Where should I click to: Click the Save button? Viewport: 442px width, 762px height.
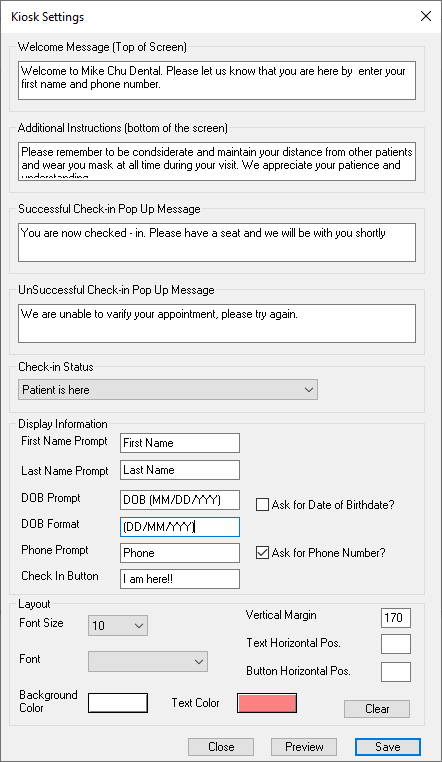(x=388, y=747)
